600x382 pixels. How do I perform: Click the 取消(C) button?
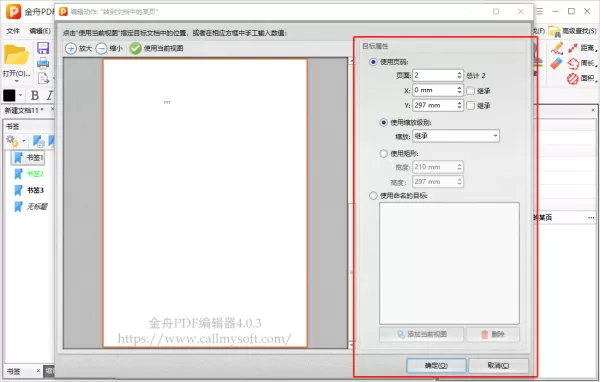point(498,366)
